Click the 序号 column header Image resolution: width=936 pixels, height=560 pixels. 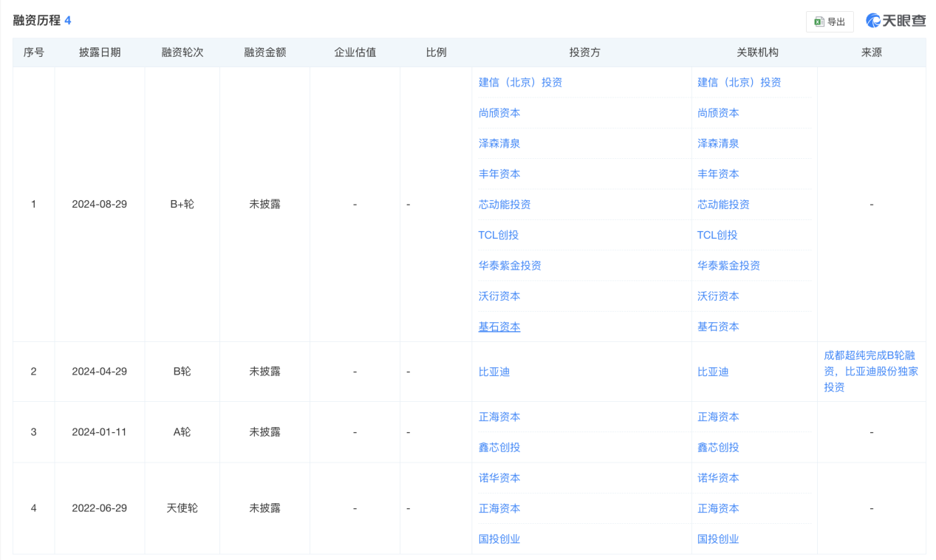pyautogui.click(x=34, y=52)
